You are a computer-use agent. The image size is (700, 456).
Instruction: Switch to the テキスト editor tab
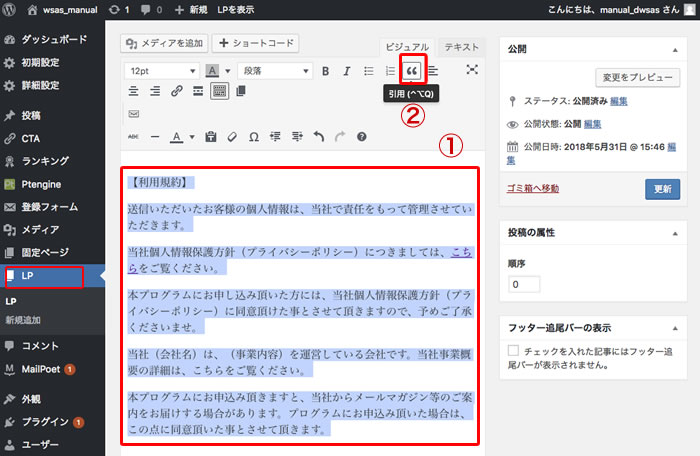tap(463, 47)
